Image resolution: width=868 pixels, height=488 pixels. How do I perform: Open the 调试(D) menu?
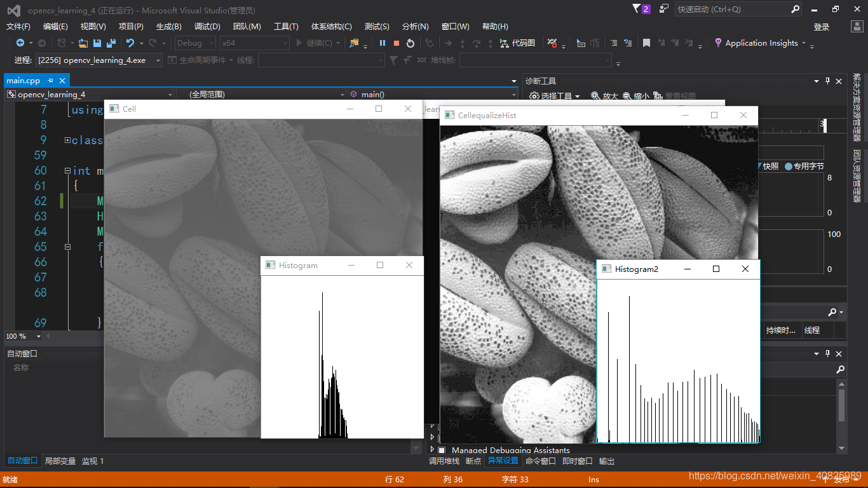point(207,27)
